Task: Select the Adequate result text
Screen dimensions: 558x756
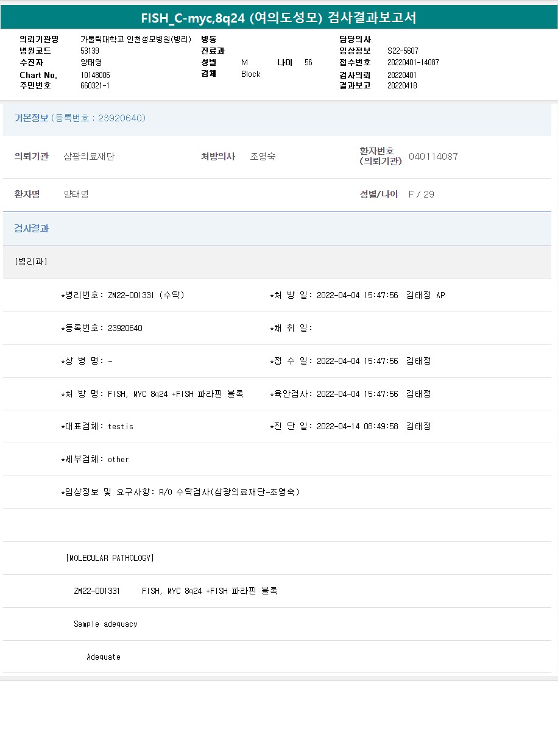Action: (104, 657)
